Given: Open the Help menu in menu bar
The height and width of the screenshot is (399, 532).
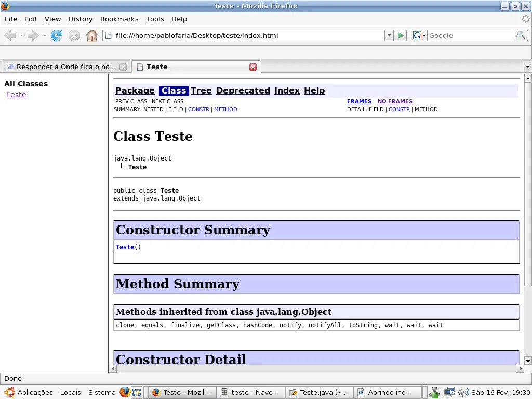Looking at the screenshot, I should (179, 19).
